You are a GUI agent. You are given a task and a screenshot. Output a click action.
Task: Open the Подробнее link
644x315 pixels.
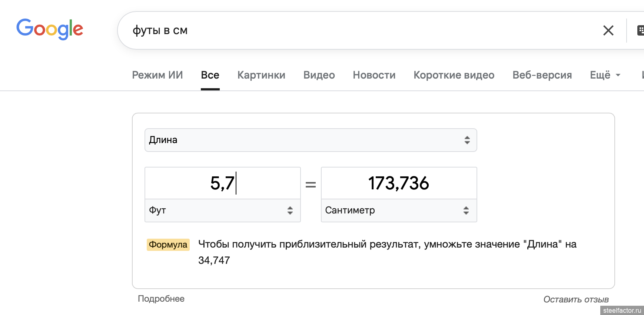pyautogui.click(x=161, y=299)
